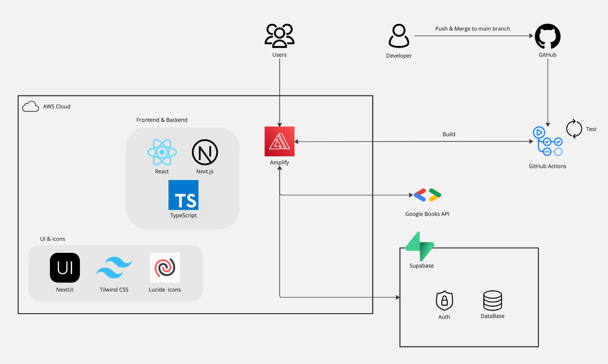Select the DataBase cylinder icon
The image size is (608, 364).
point(492,300)
